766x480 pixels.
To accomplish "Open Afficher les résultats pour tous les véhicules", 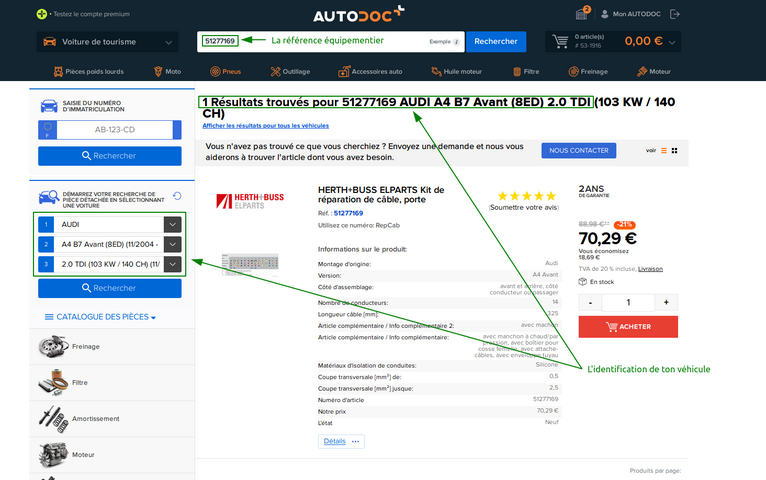I will (266, 125).
